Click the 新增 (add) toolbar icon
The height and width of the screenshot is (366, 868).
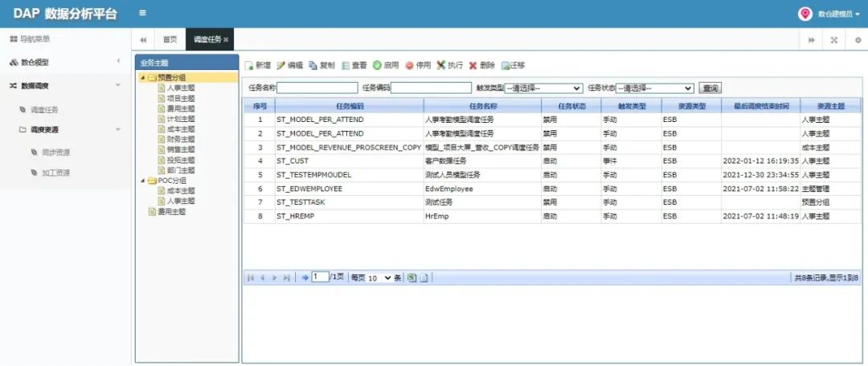click(249, 65)
